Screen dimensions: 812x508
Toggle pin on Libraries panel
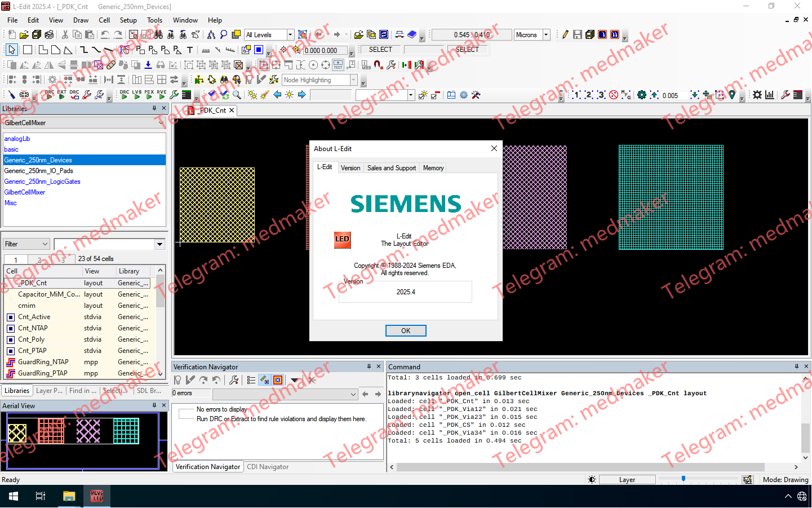pos(154,108)
